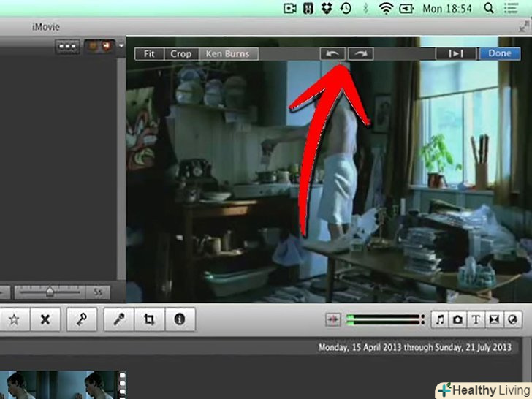Open the voiceover microphone tool
The width and height of the screenshot is (532, 399).
point(119,319)
